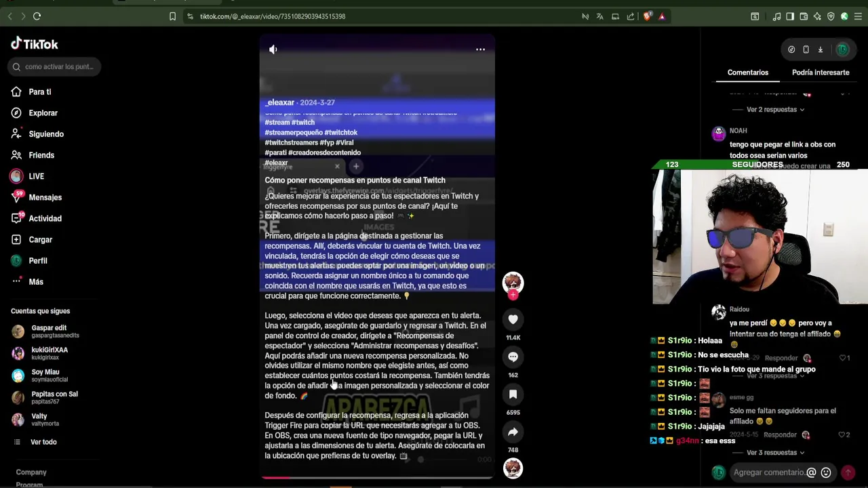
Task: Reload the page in the browser
Action: pos(37,16)
